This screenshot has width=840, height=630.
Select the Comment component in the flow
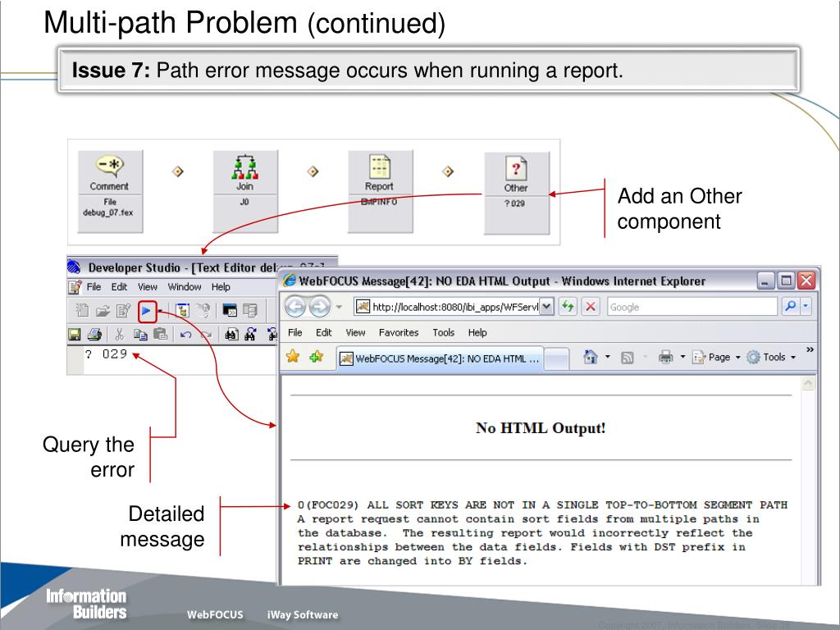coord(111,191)
